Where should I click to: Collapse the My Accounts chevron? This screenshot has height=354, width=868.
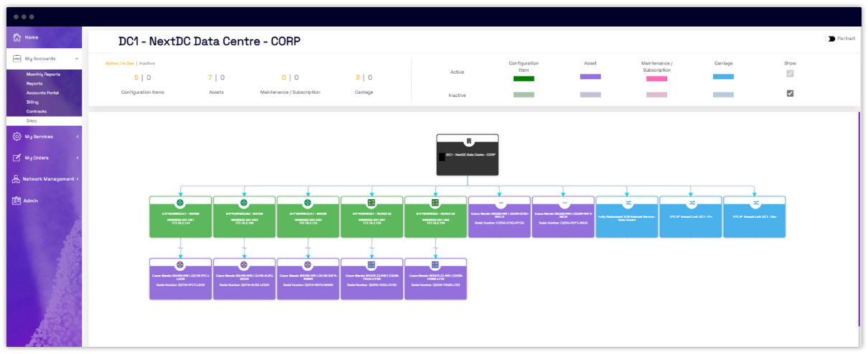[x=75, y=59]
